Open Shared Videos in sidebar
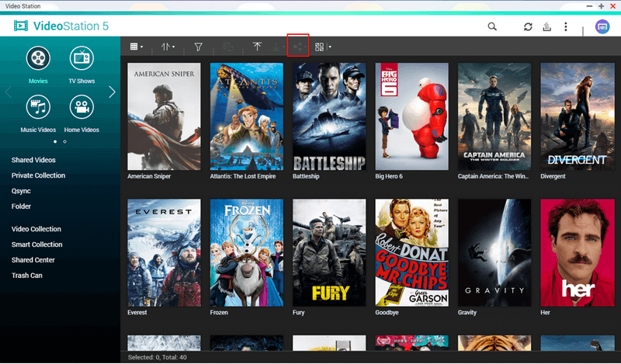 (x=33, y=160)
